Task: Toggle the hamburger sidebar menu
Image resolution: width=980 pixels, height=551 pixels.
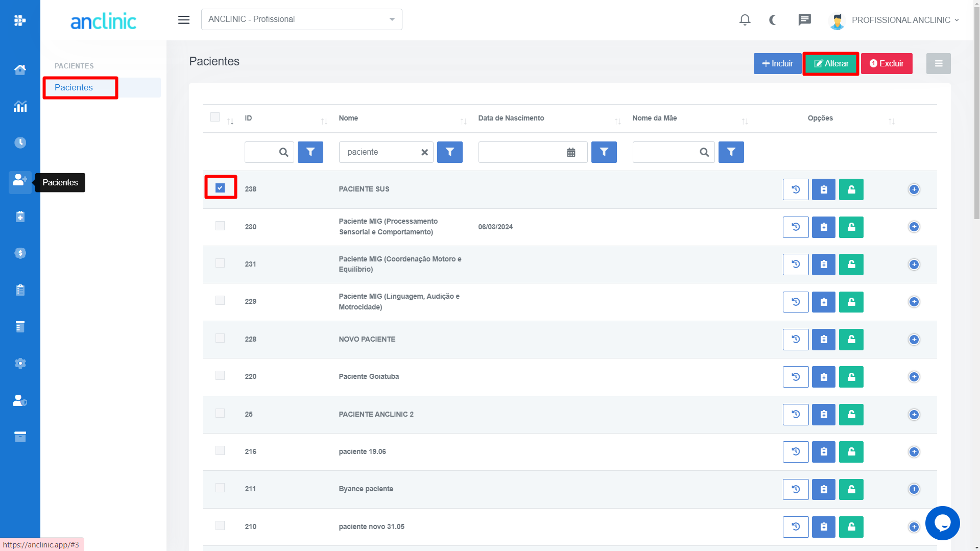Action: (184, 20)
